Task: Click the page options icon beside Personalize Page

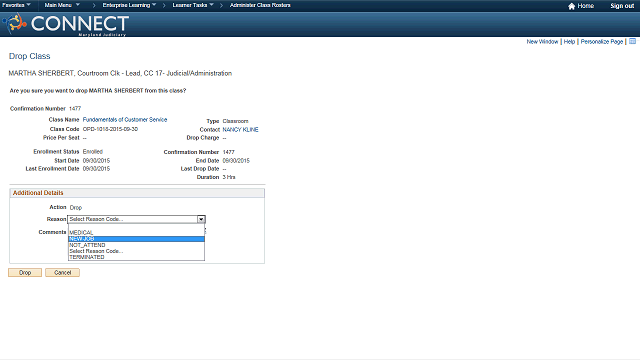Action: [632, 41]
